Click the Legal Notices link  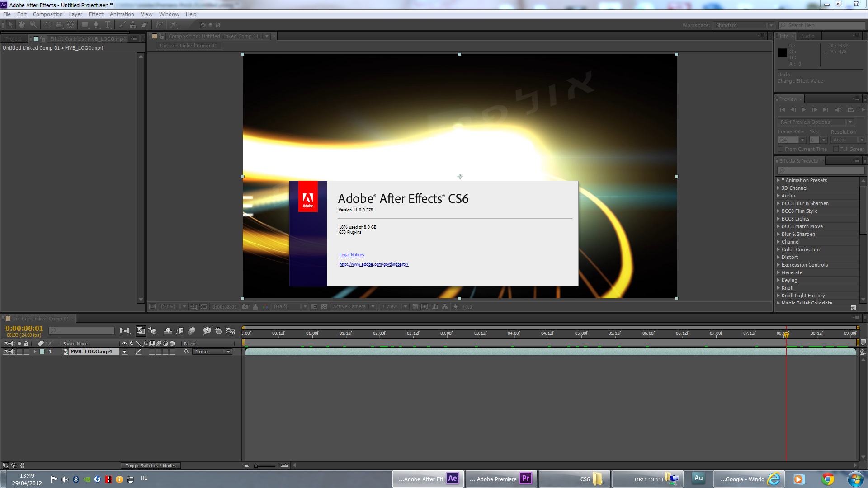[x=351, y=255]
